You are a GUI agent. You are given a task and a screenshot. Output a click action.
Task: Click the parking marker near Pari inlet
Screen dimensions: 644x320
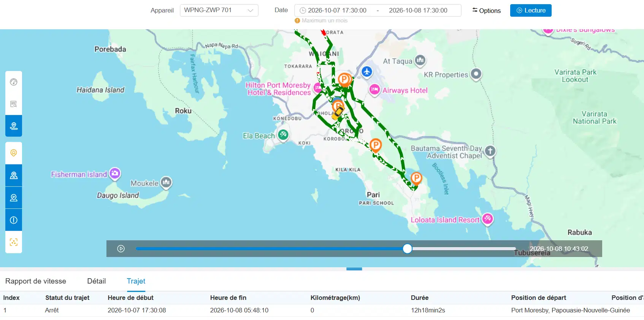point(416,178)
